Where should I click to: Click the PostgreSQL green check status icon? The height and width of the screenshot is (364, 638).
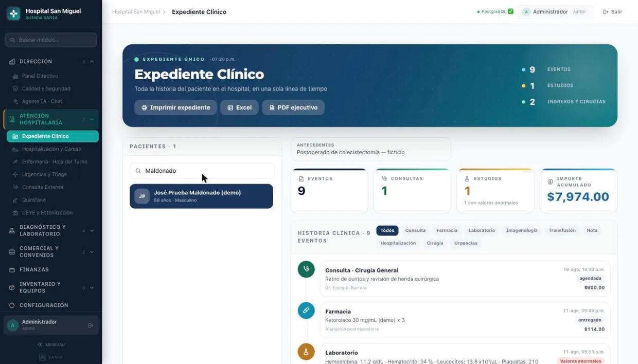(510, 11)
